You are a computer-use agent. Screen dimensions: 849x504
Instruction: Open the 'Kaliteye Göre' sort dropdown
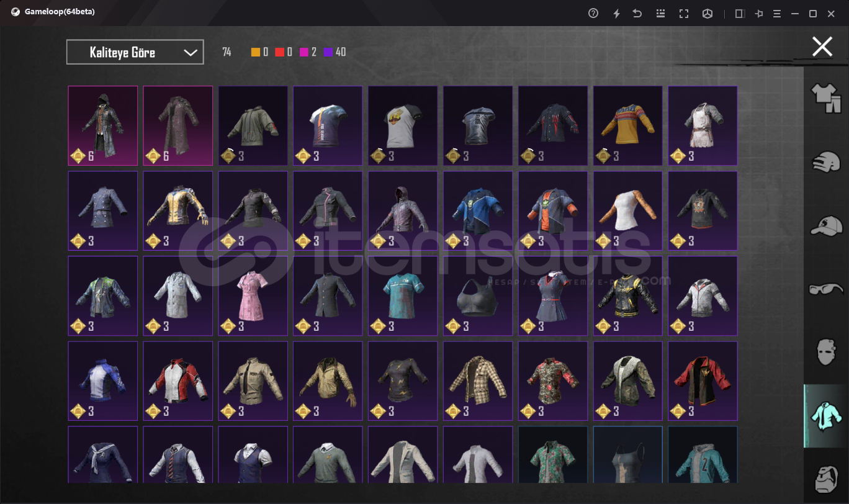pos(135,52)
